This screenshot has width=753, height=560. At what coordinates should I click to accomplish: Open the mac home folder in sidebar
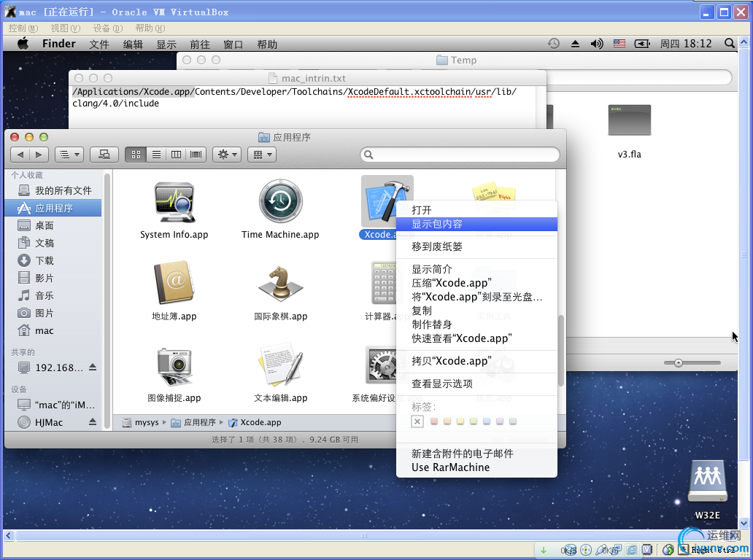[x=54, y=330]
